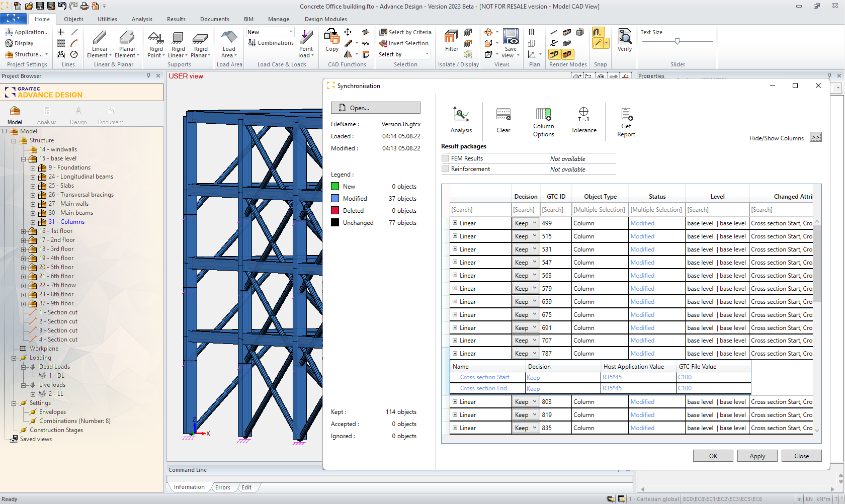The width and height of the screenshot is (845, 504).
Task: Switch Project Browser to Design mode
Action: click(x=78, y=115)
